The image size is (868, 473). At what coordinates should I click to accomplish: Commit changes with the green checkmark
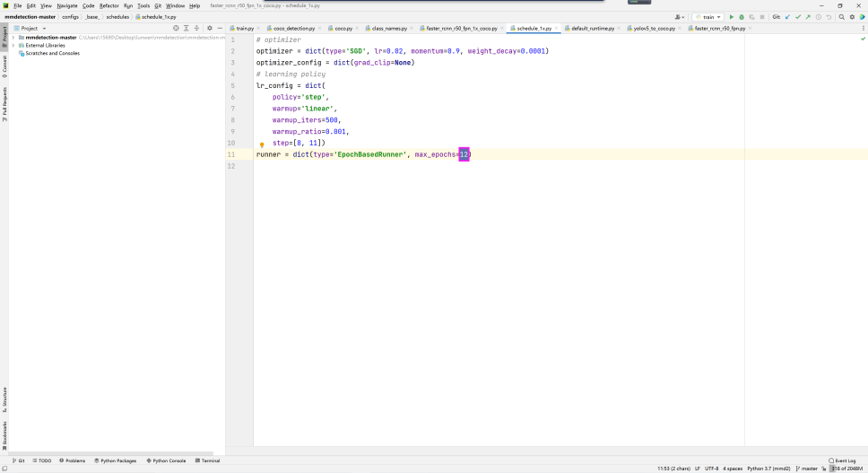tap(798, 17)
